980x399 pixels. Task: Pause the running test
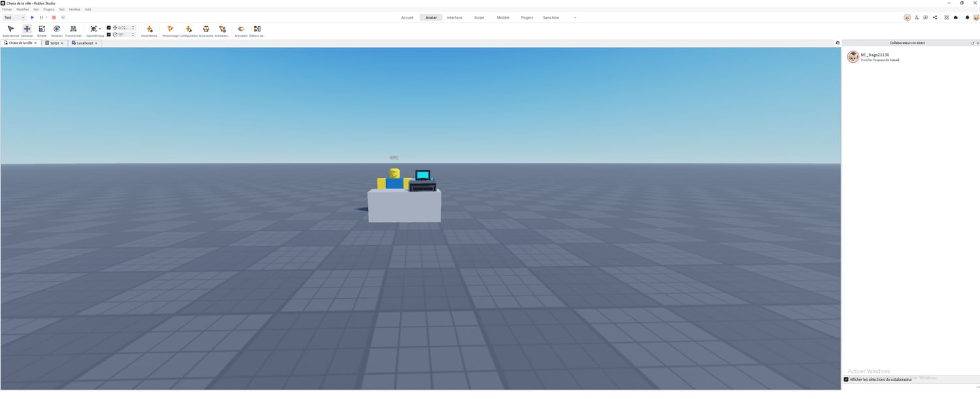pyautogui.click(x=41, y=18)
